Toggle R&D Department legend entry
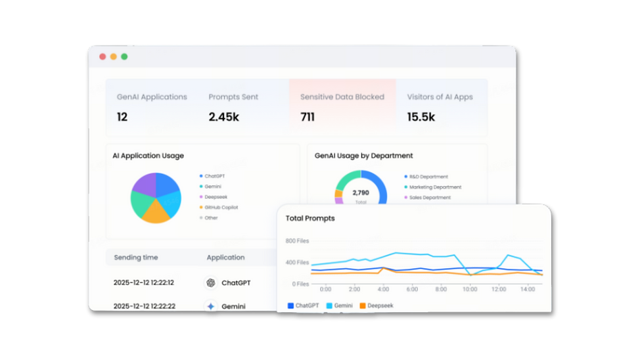The height and width of the screenshot is (362, 644). point(426,177)
